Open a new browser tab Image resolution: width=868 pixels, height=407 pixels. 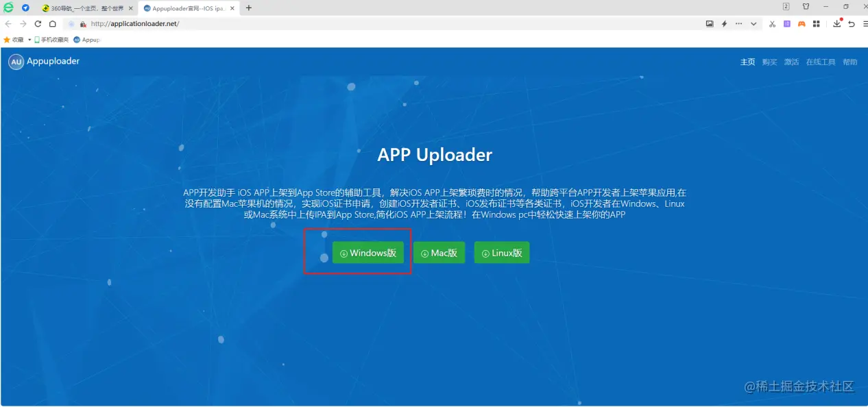coord(248,8)
